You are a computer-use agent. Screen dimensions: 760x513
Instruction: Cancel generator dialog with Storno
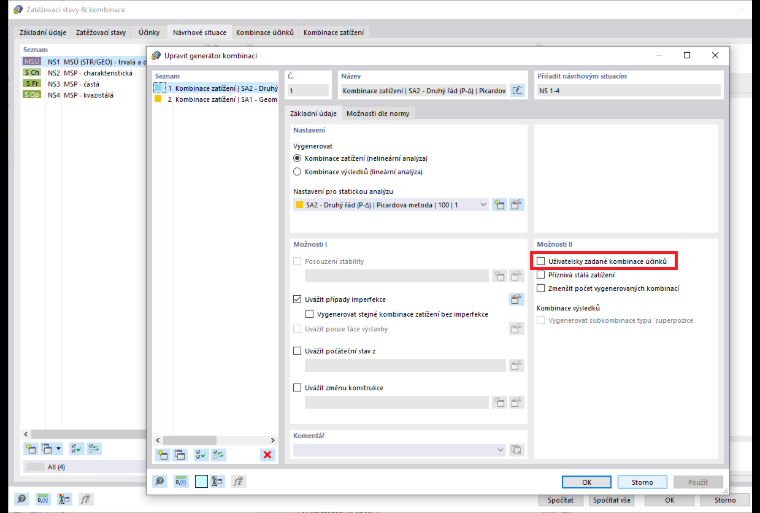[x=642, y=482]
